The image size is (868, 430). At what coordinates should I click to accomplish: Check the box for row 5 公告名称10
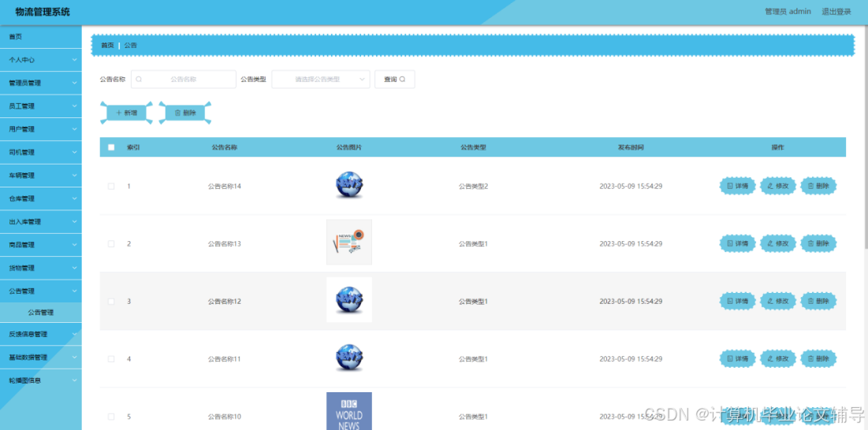(111, 416)
